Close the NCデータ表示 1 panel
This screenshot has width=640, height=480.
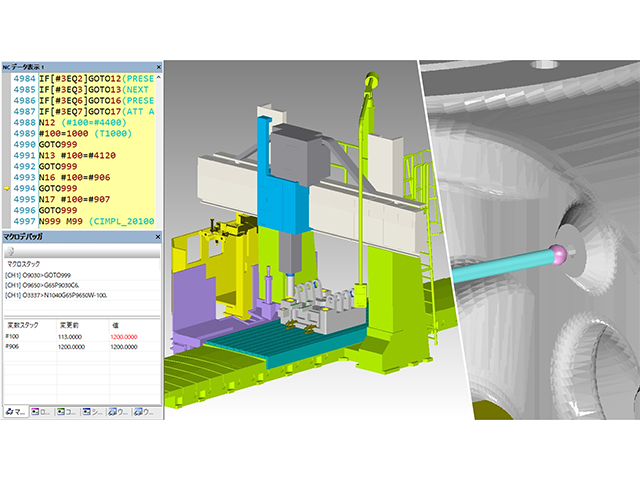click(158, 67)
